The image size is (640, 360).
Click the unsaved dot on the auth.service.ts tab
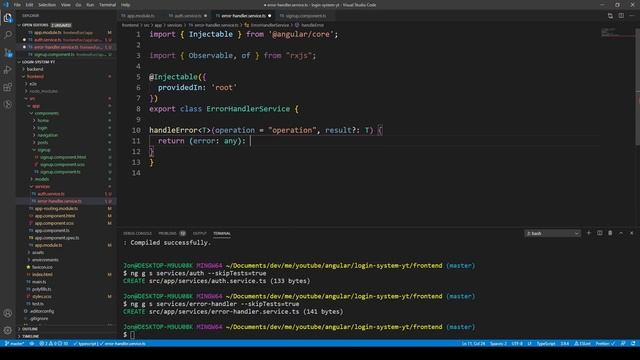(x=205, y=16)
